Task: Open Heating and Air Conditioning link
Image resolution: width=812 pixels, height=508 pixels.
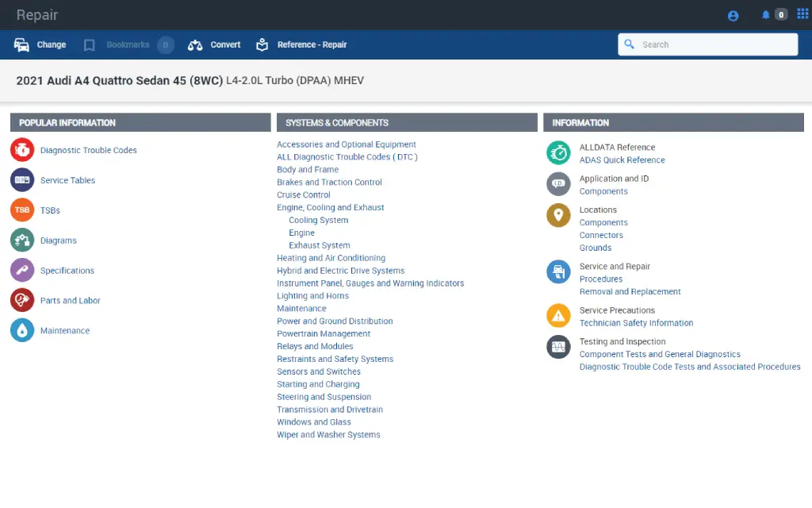Action: point(331,258)
